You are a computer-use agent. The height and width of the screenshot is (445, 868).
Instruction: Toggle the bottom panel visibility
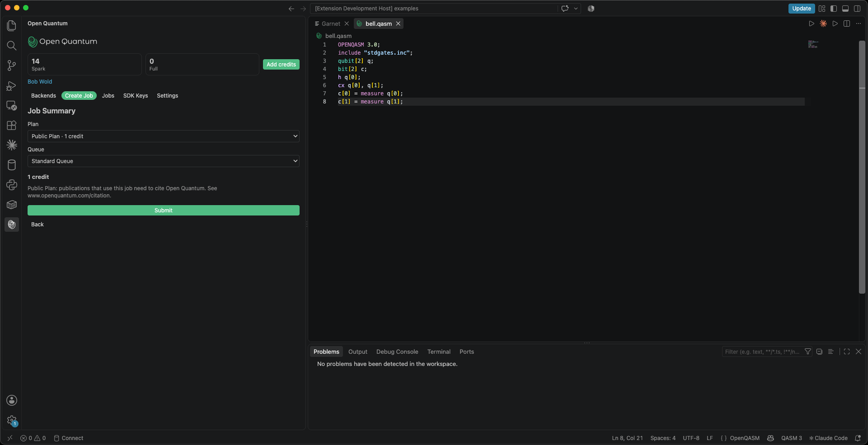pos(845,9)
